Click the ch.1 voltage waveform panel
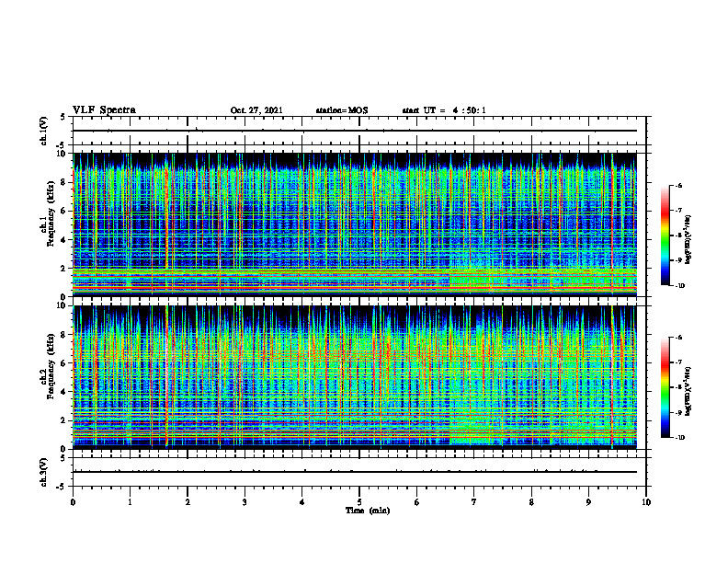Viewport: 728px width, 563px height. pyautogui.click(x=359, y=131)
